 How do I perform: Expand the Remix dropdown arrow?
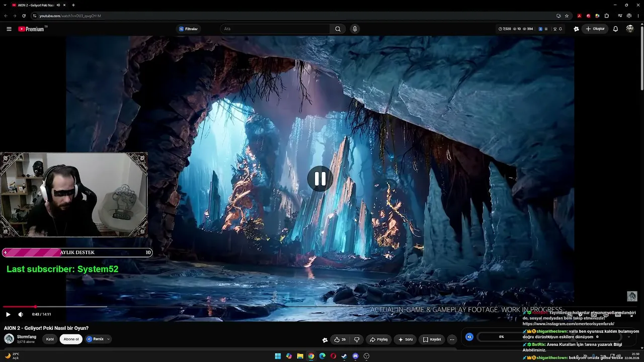108,339
